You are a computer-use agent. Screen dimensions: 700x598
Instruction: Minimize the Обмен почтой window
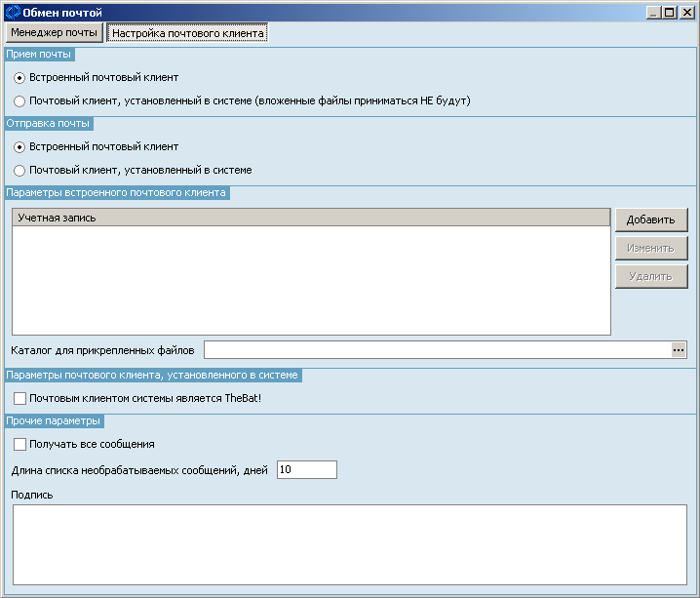click(653, 13)
